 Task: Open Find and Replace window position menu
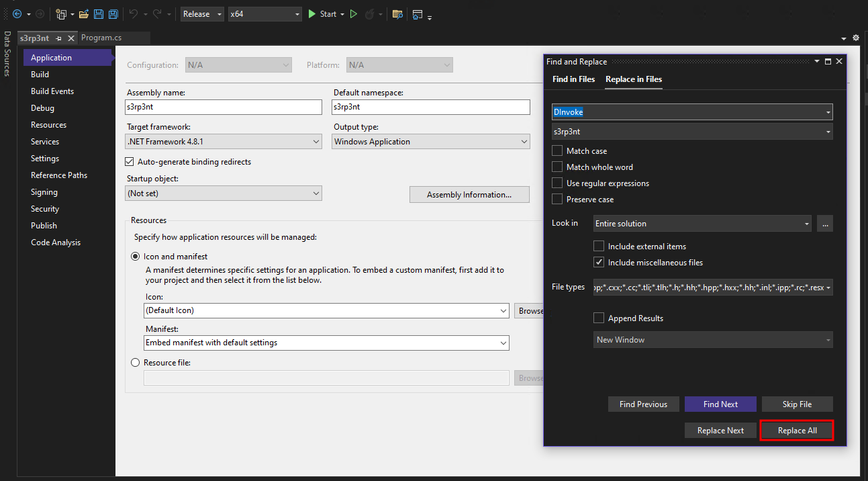817,61
